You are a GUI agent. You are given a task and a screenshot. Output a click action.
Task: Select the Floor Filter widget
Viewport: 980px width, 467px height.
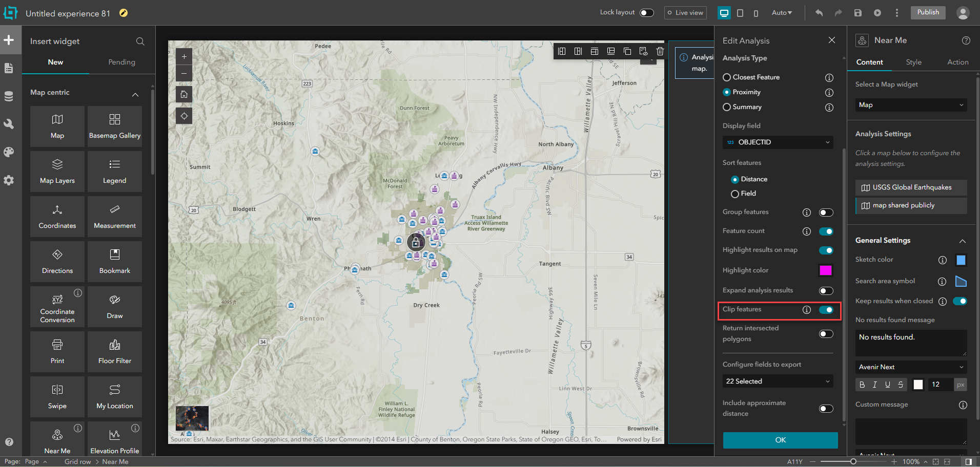(x=115, y=352)
